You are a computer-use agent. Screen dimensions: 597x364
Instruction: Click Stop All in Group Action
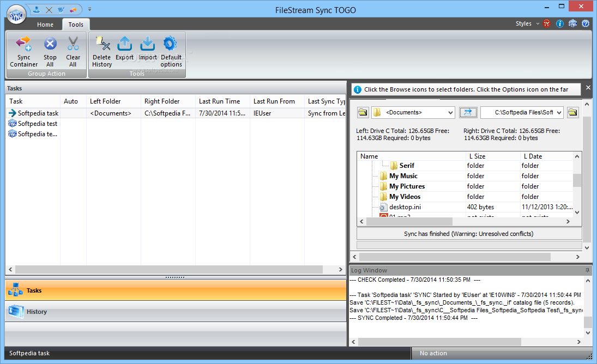(50, 52)
